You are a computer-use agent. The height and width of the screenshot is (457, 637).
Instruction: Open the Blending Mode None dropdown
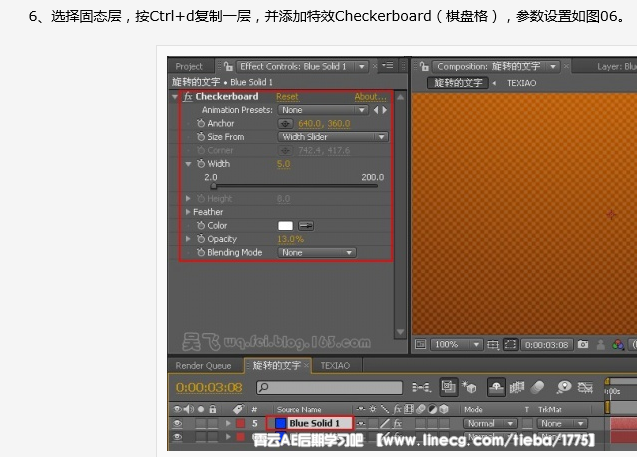(x=317, y=252)
